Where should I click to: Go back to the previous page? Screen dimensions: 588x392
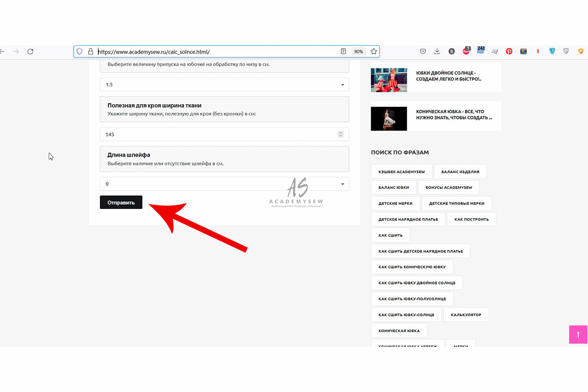click(2, 51)
